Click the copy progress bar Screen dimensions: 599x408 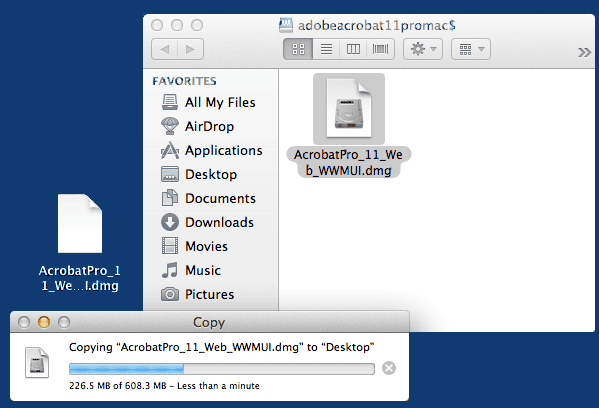(x=222, y=369)
